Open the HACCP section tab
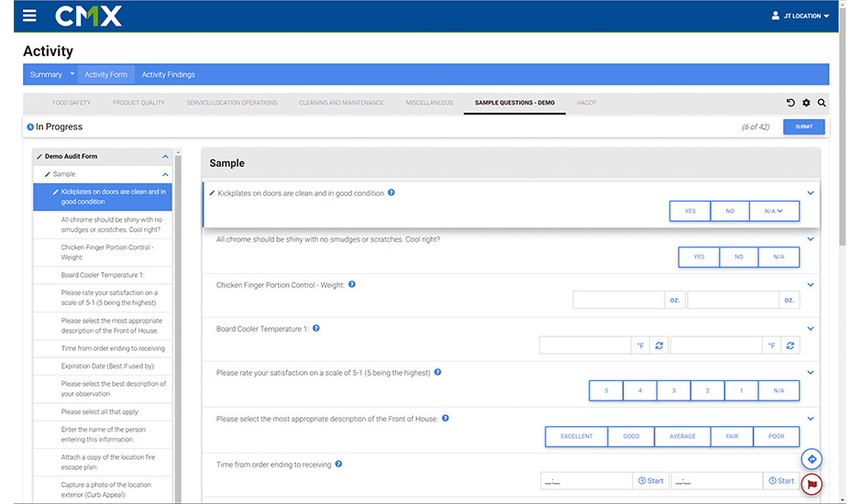This screenshot has width=862, height=504. [x=586, y=103]
